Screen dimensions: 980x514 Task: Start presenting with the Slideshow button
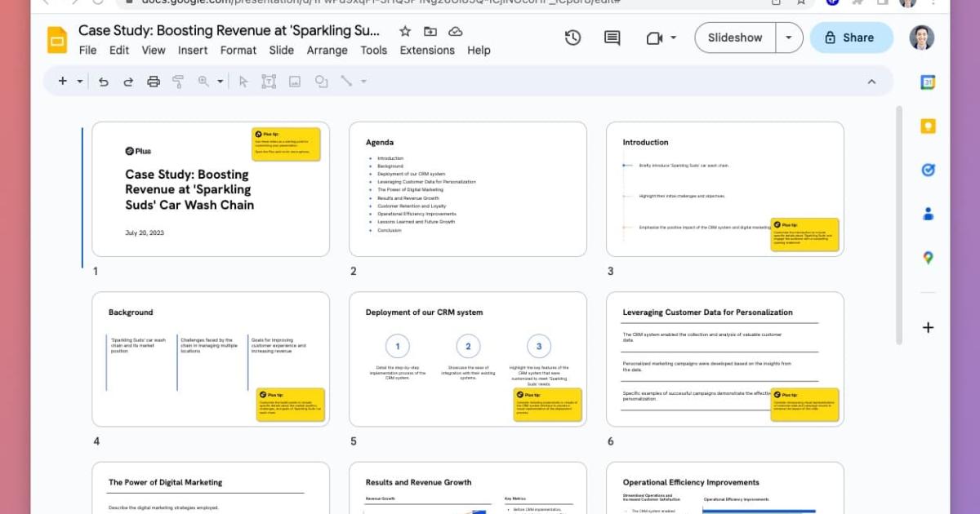[x=734, y=38]
